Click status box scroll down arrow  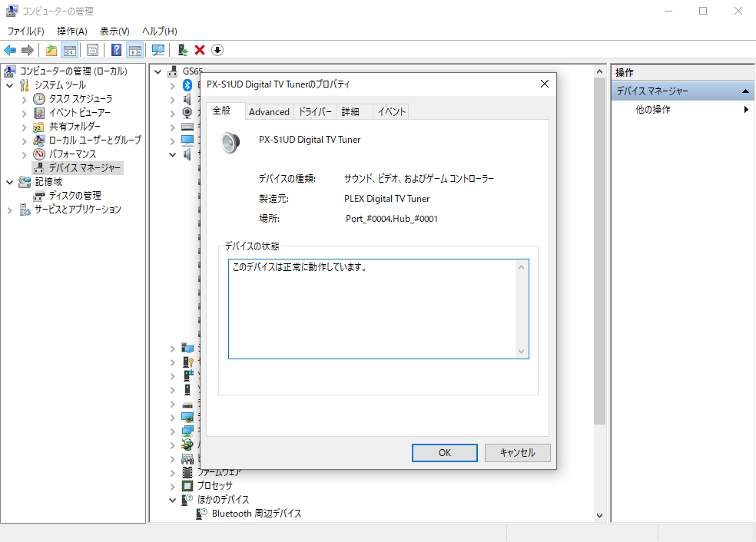point(521,352)
